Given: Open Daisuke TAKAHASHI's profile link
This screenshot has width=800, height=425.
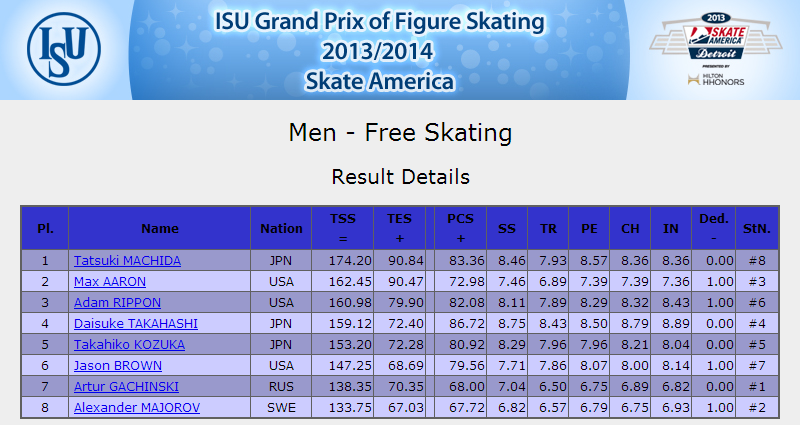Looking at the screenshot, I should (136, 323).
